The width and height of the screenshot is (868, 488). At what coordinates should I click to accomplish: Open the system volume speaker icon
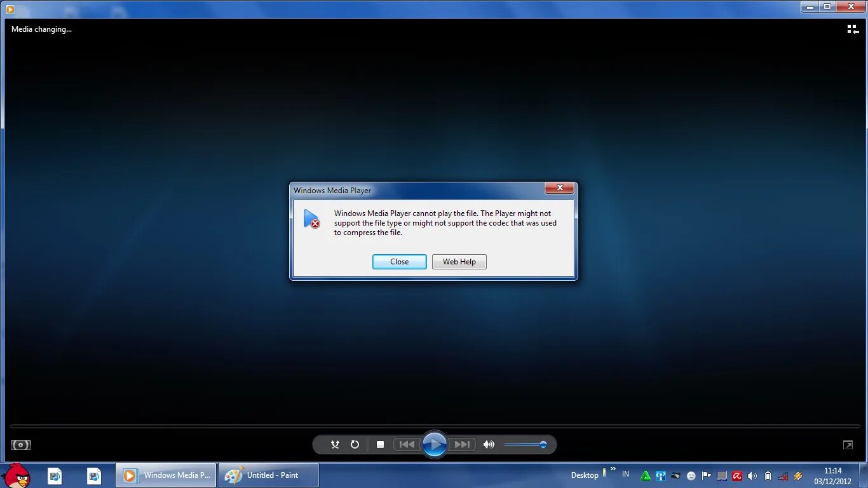tap(752, 476)
